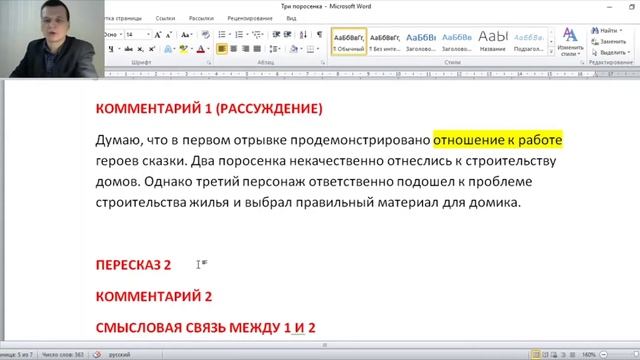Click the Найти button
This screenshot has width=640, height=360.
[x=607, y=31]
